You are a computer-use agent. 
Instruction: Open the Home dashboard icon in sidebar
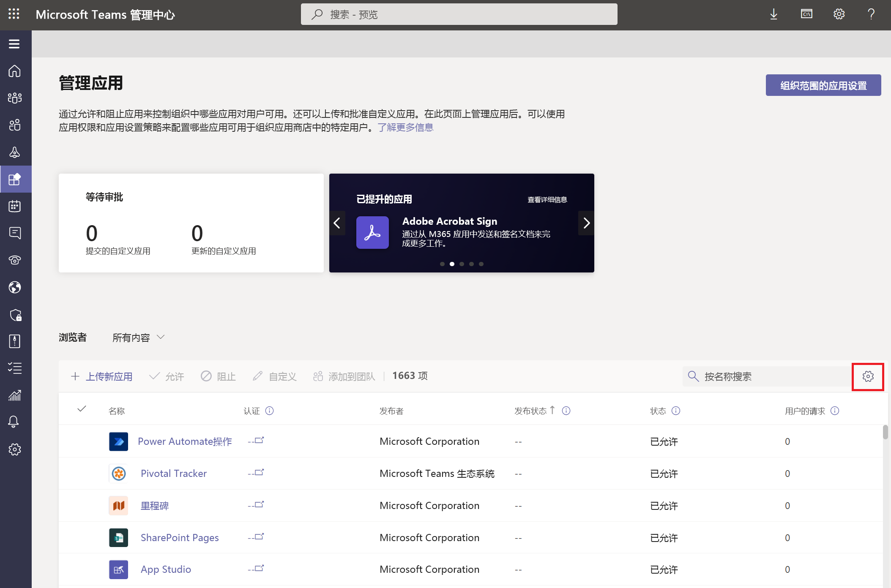15,71
